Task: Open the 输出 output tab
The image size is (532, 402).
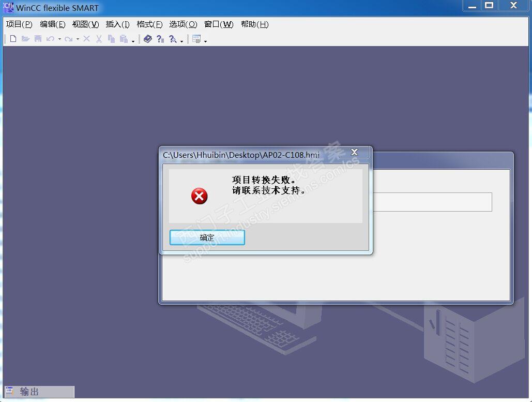Action: tap(39, 392)
